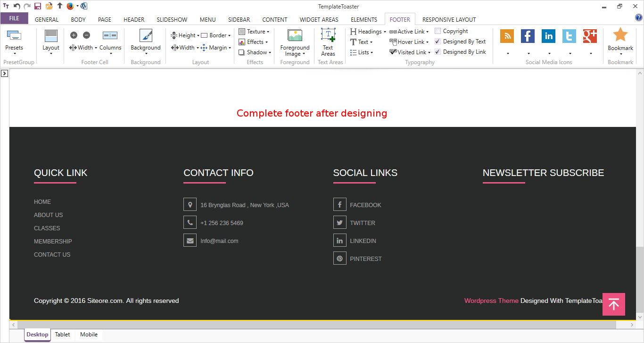Click the Facebook icon in ribbon

pyautogui.click(x=528, y=36)
